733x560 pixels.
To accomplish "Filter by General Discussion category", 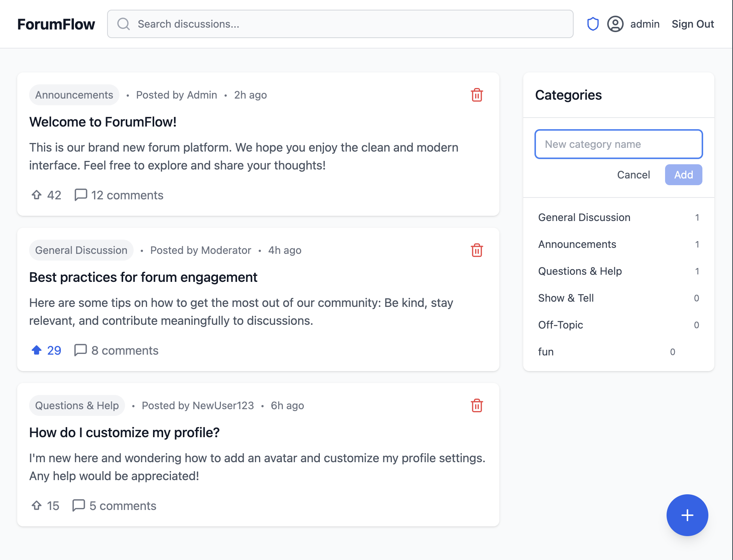I will click(618, 217).
